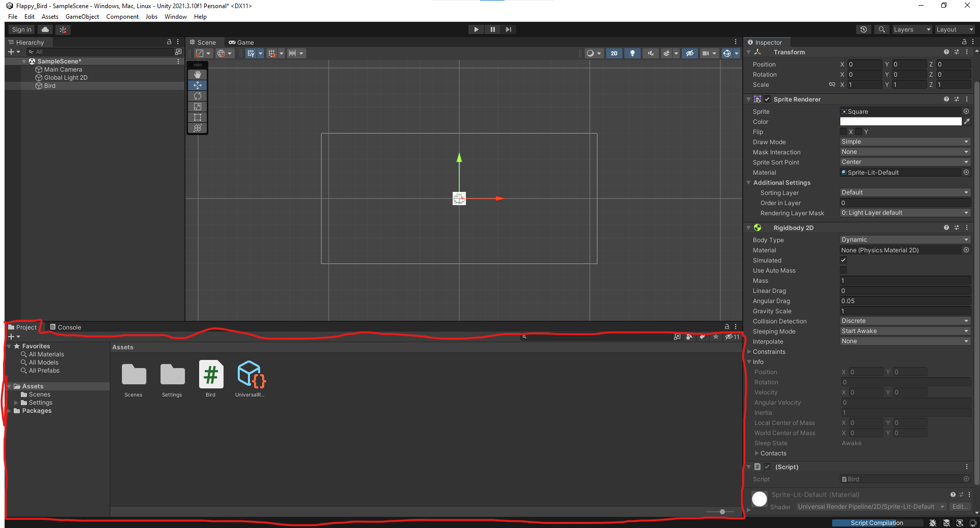This screenshot has height=528, width=980.
Task: Open the Layers dropdown
Action: point(912,29)
